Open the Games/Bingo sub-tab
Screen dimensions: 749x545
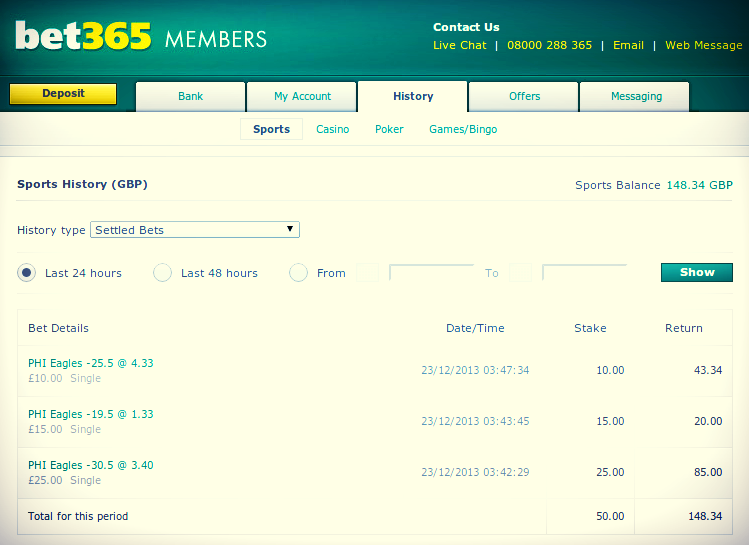point(463,129)
